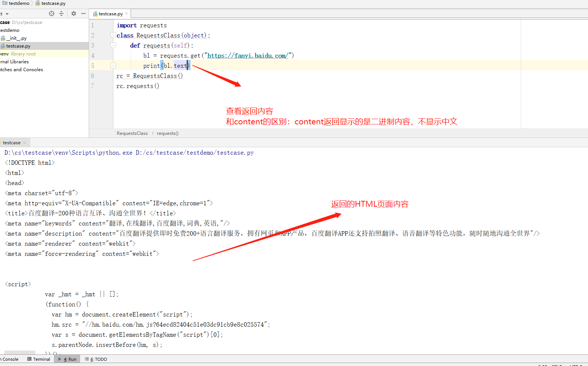Viewport: 588px width, 366px height.
Task: Click 'rc = RequestsClass()' code line
Action: pos(150,76)
